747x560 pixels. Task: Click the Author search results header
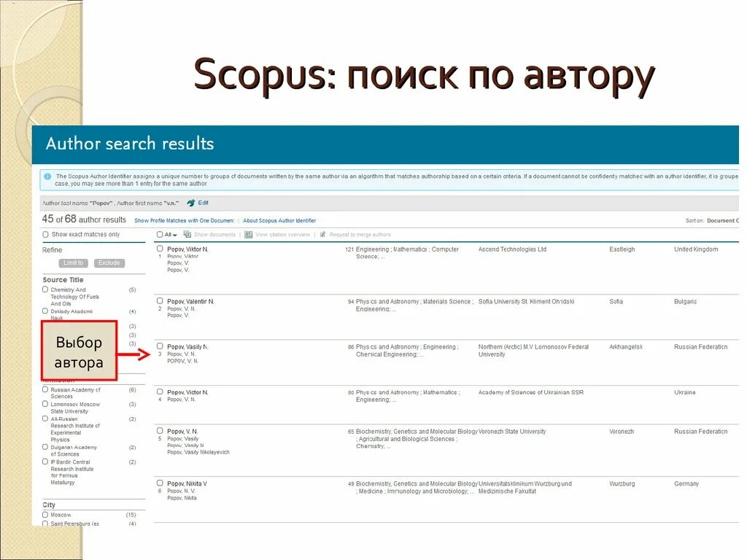[130, 144]
